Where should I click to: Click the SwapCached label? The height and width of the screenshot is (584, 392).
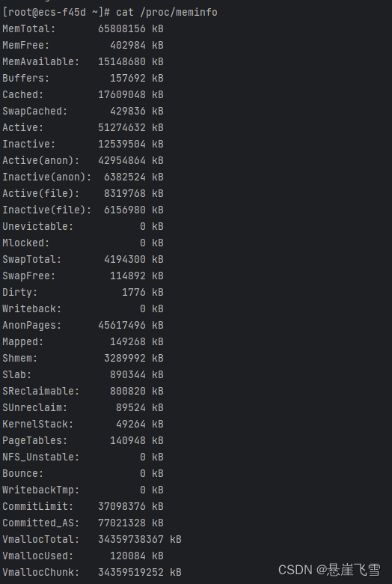[35, 111]
